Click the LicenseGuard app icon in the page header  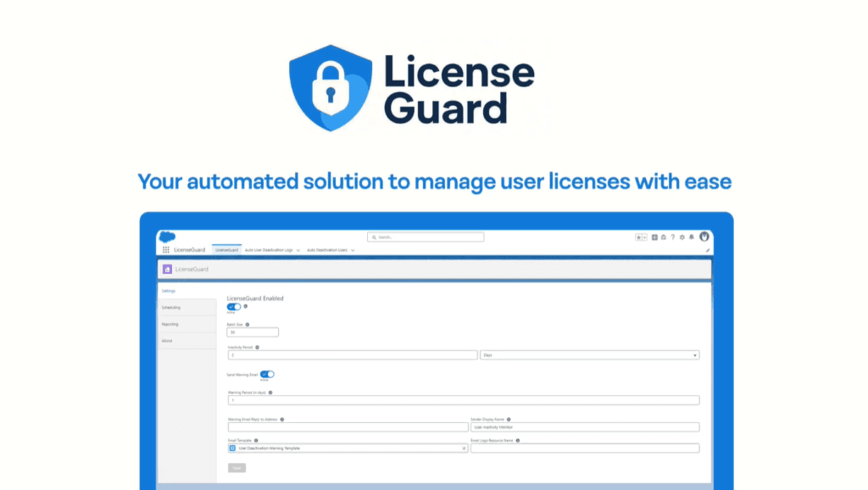click(x=166, y=269)
